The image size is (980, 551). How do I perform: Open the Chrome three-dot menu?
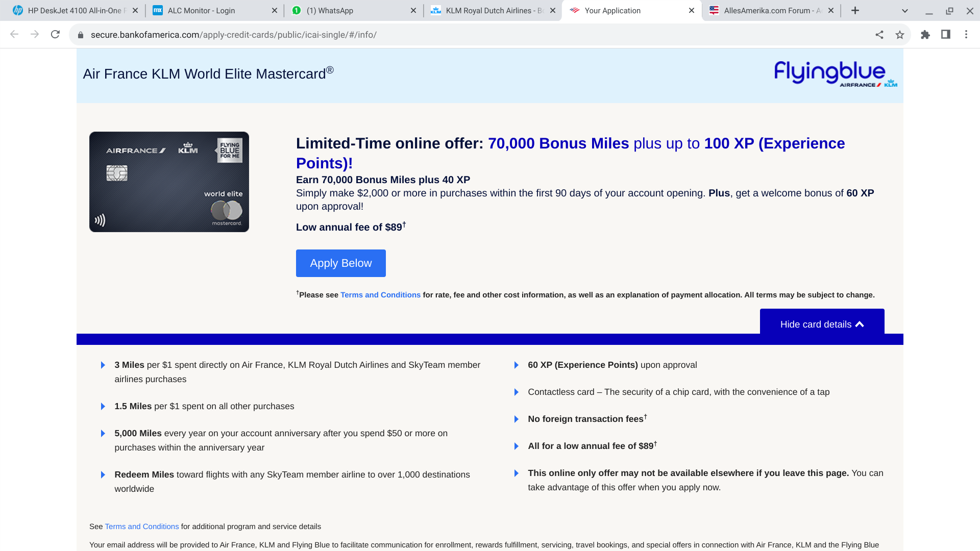(x=966, y=35)
